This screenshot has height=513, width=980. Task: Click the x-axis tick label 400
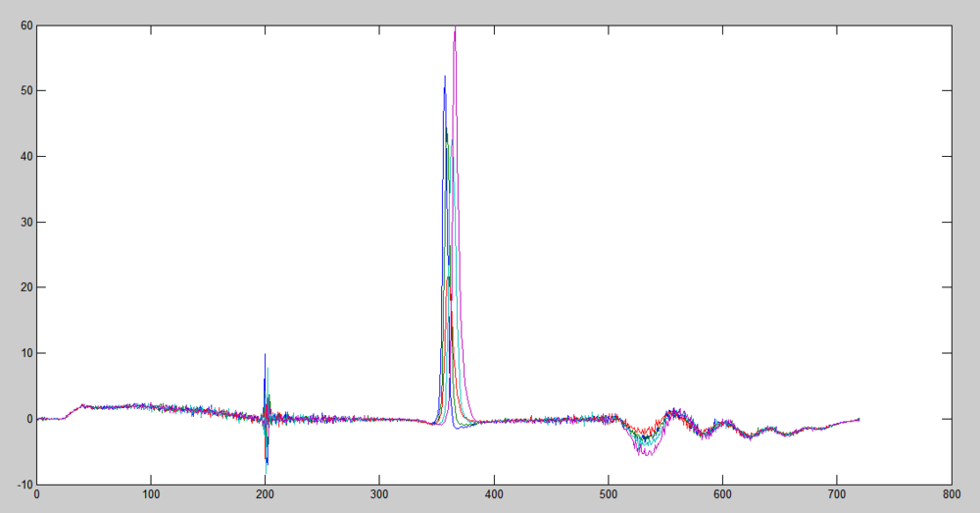(x=494, y=495)
